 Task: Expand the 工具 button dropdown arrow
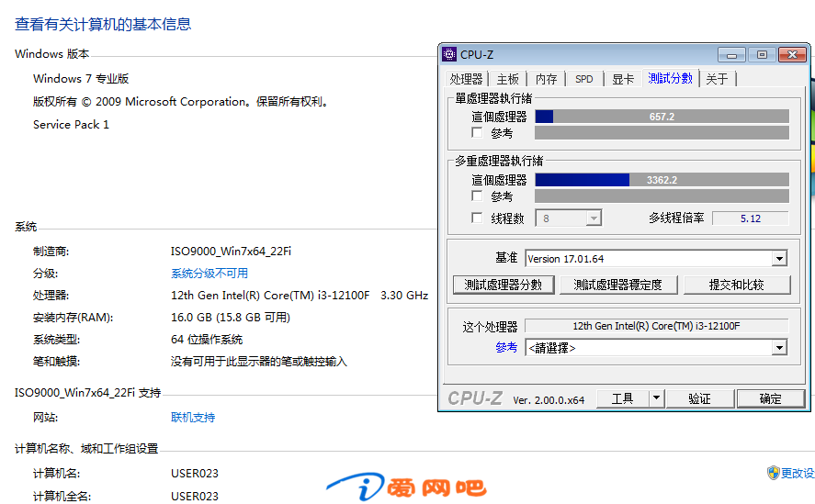tap(656, 398)
